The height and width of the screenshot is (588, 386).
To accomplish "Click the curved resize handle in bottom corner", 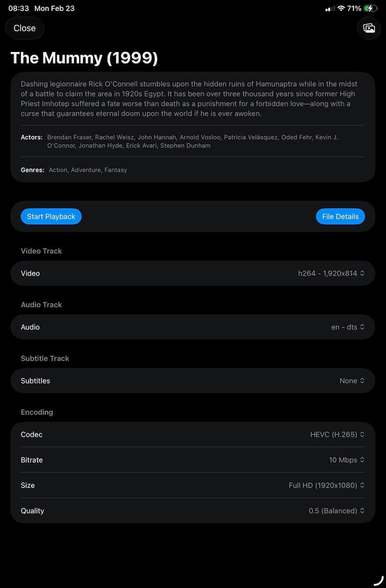I will click(379, 581).
